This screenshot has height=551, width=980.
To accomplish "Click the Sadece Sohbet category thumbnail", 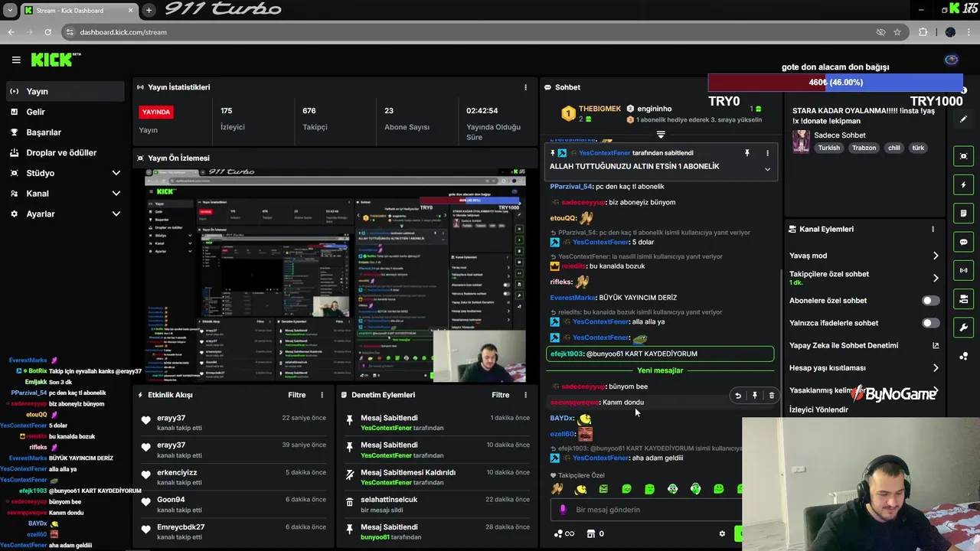I will 801,142.
